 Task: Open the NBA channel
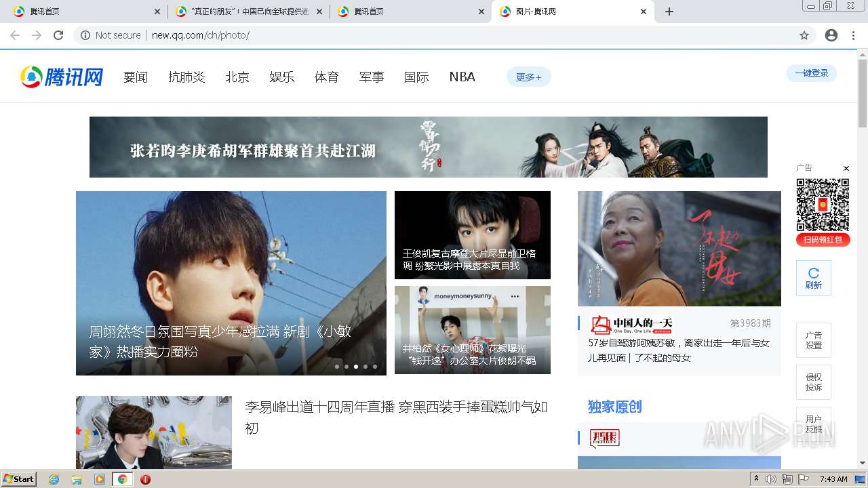point(462,77)
